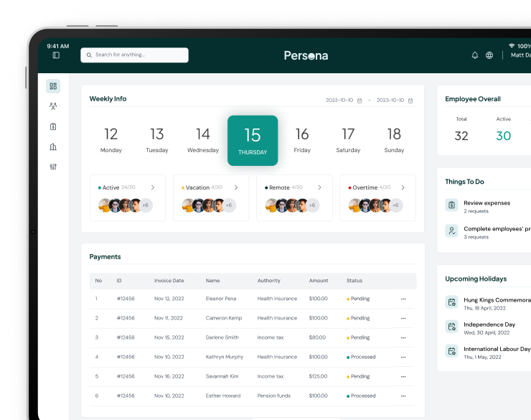Click the Search for anything field
The image size is (531, 420).
pos(134,55)
